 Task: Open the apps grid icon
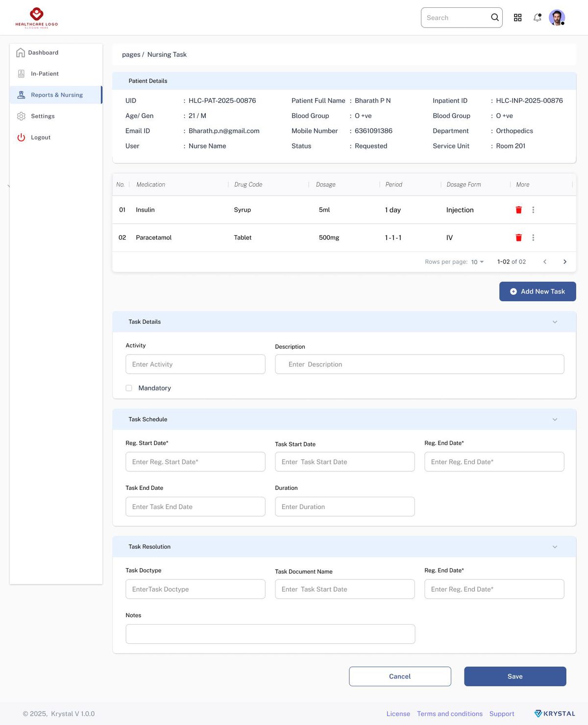[x=517, y=18]
